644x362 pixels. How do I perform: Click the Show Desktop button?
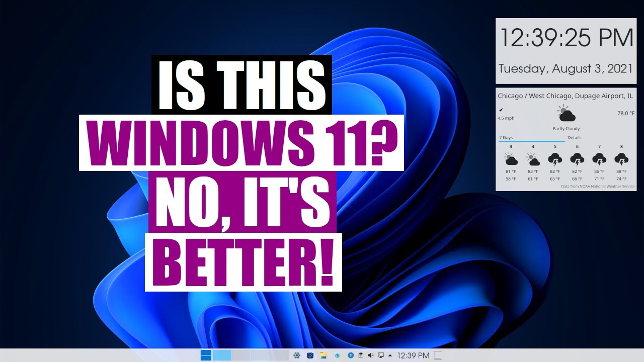[438, 355]
